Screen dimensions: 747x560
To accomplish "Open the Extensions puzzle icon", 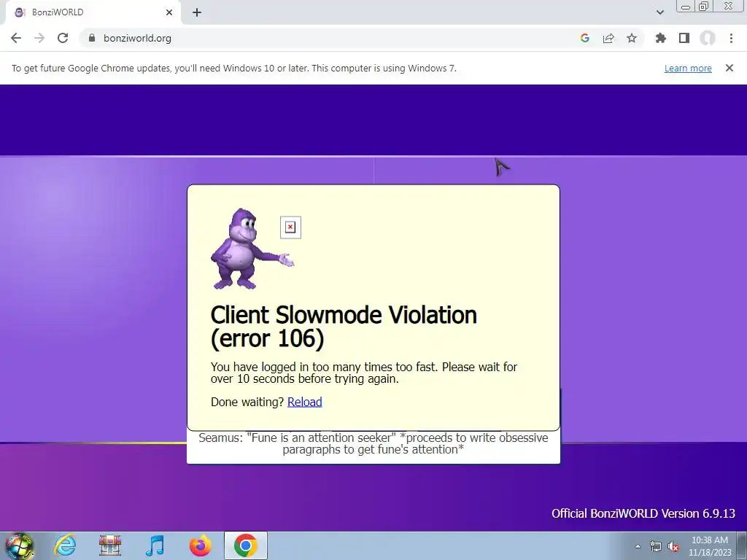I will click(661, 38).
